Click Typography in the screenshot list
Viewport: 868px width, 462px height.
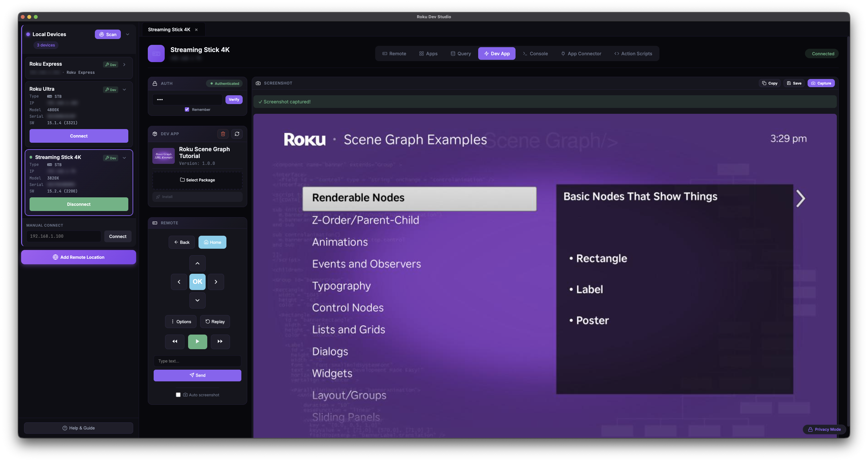341,286
